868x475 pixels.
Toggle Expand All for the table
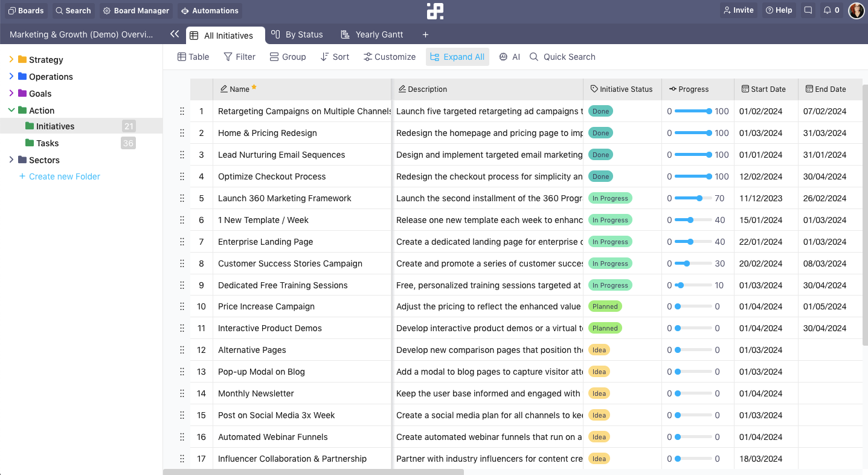[x=457, y=56]
